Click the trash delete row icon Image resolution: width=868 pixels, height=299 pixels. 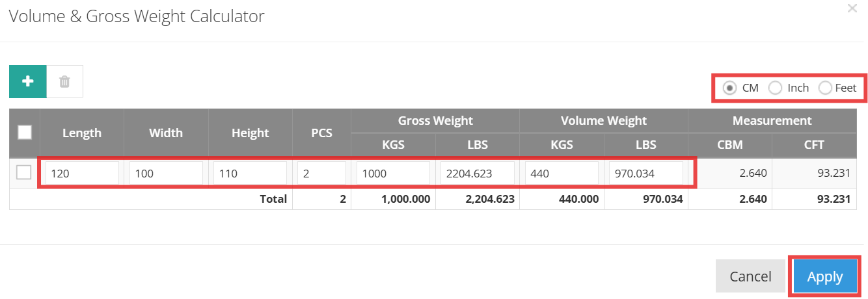click(64, 81)
